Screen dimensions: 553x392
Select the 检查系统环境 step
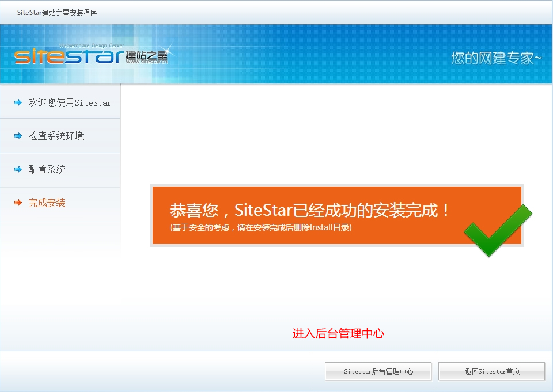click(56, 136)
